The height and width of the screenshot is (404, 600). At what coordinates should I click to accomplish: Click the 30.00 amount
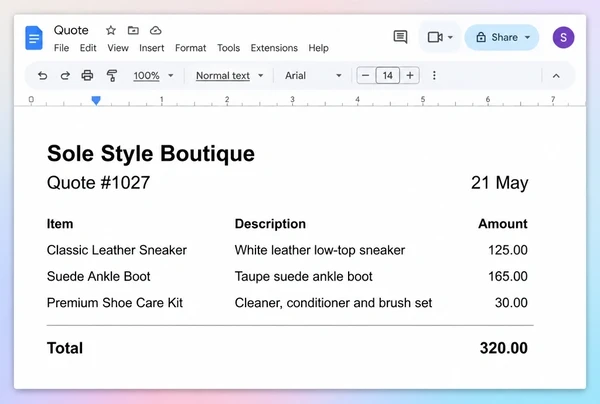point(511,303)
